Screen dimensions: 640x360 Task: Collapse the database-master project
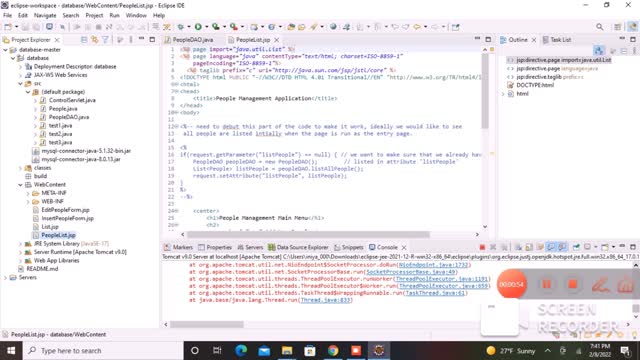coord(5,50)
